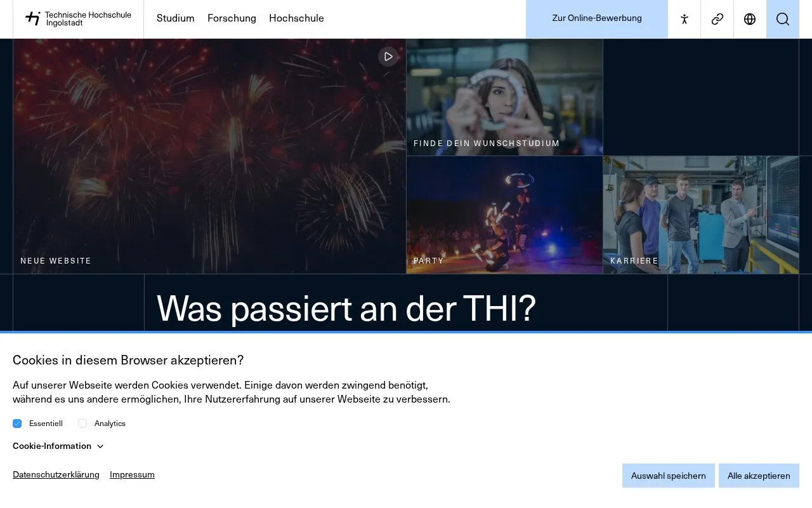812x508 pixels.
Task: Click the text 'Cookies in diesem Browser akzeptieren?'
Action: 128,360
